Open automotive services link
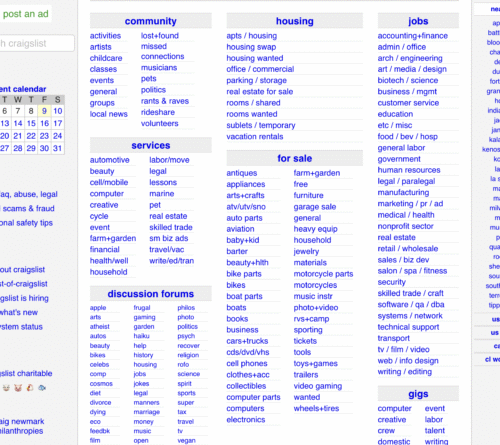Image resolution: width=500 pixels, height=445 pixels. (109, 160)
